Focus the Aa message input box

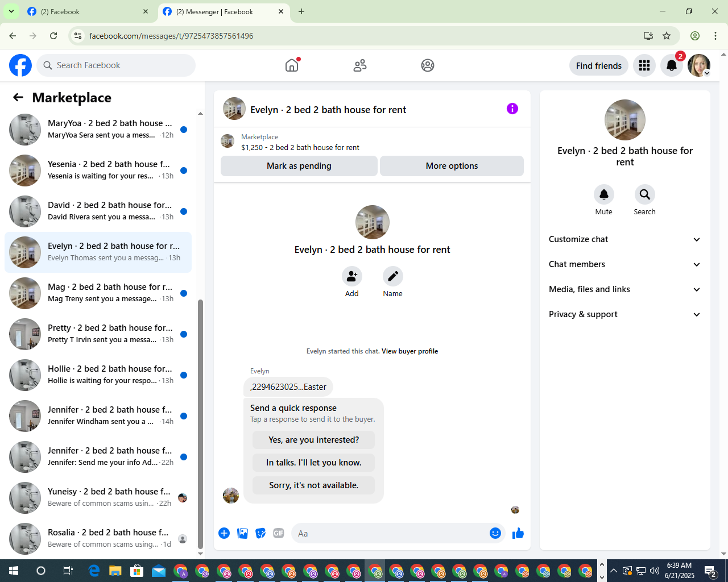coord(390,533)
